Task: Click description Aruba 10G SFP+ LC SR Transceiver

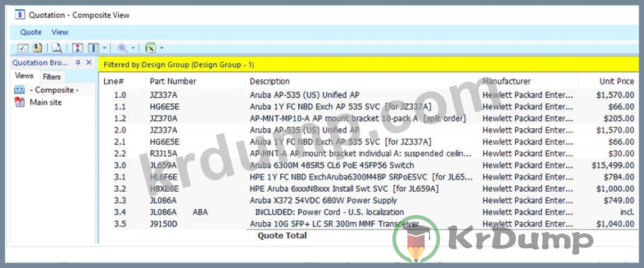Action: 334,224
